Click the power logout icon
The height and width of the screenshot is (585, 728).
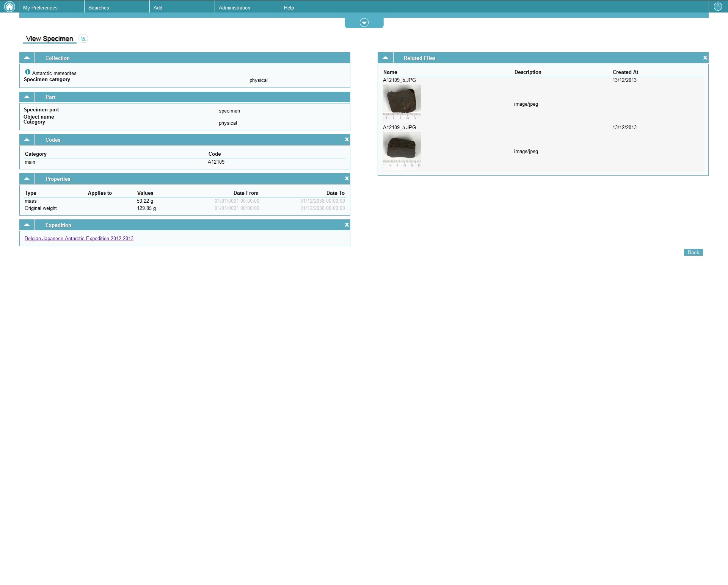coord(718,6)
